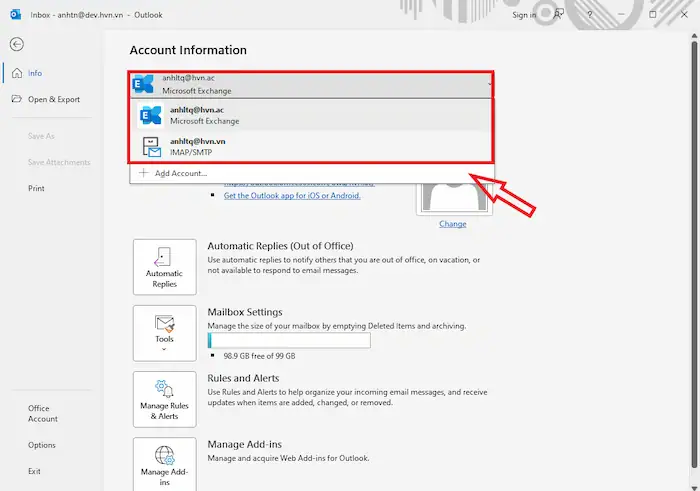Click the Exchange icon in account dropdown header
Image resolution: width=700 pixels, height=491 pixels.
click(x=143, y=84)
